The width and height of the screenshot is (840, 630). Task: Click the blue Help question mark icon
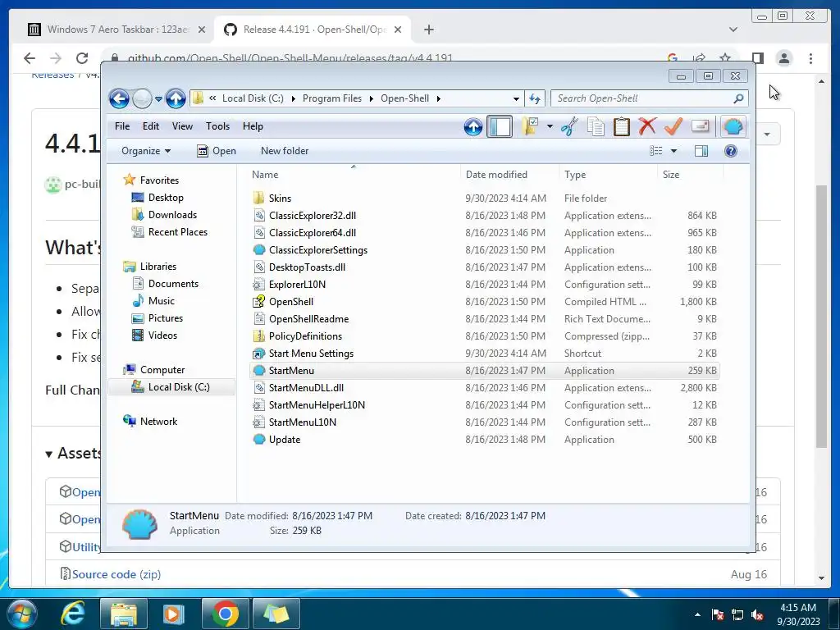point(731,151)
